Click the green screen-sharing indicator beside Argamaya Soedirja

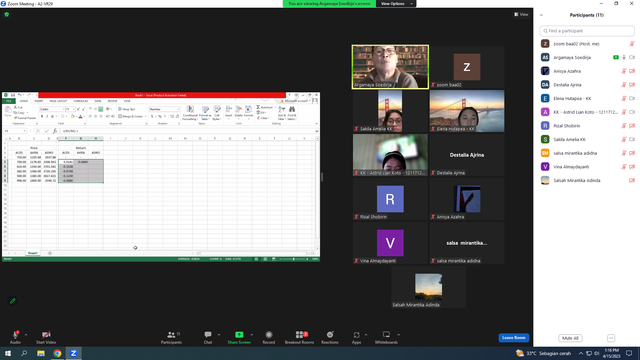point(616,58)
